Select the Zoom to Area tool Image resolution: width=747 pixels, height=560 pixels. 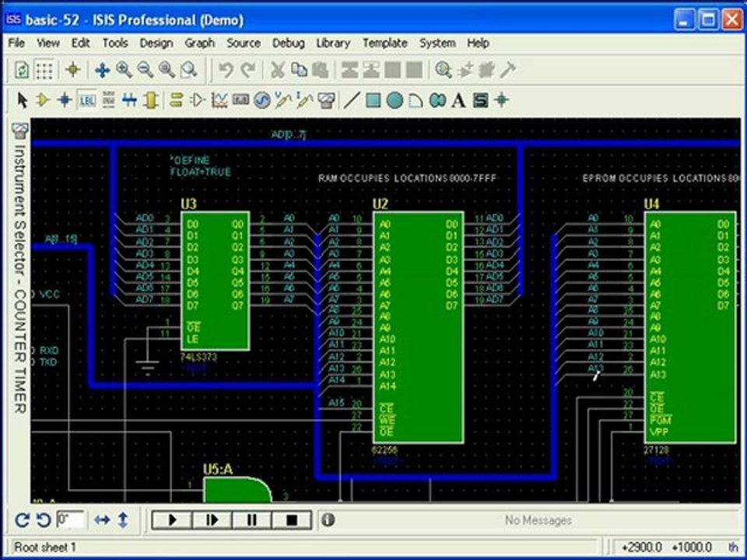tap(188, 70)
